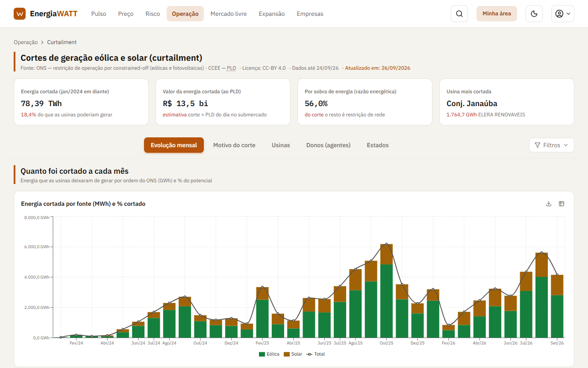The width and height of the screenshot is (588, 368).
Task: Toggle Eólica series in chart legend
Action: click(x=269, y=354)
